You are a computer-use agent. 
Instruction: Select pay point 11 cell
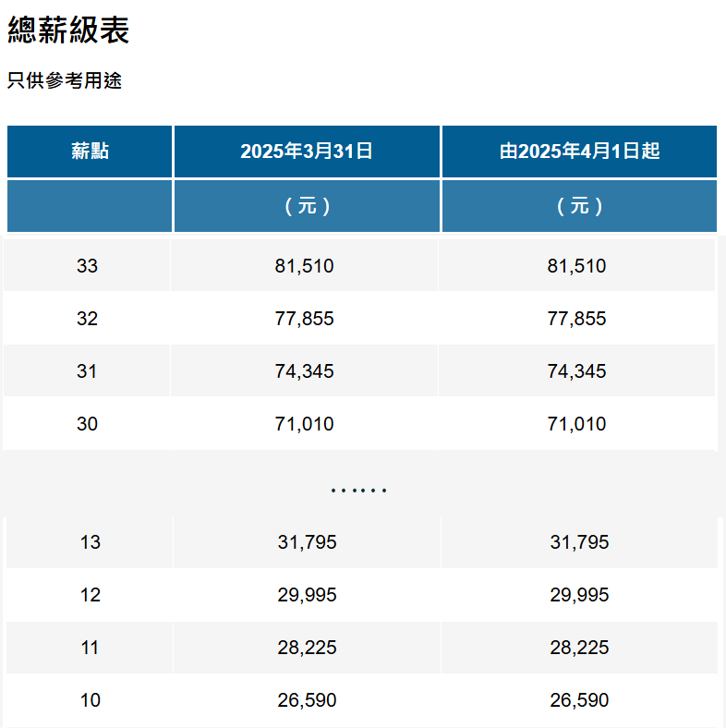[x=90, y=648]
